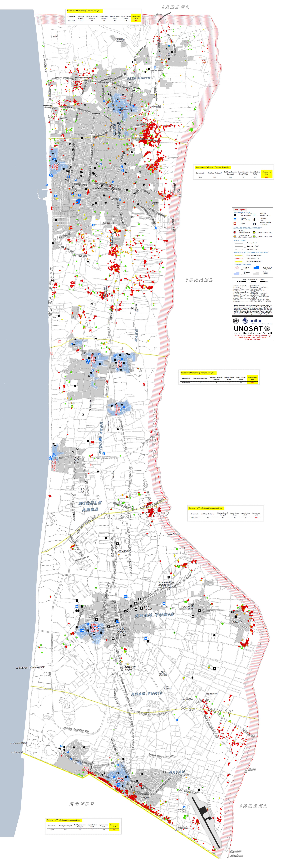Click the 'Qizan an Najjar' label
Viewport: 291px width, 868px height.
coord(131,668)
